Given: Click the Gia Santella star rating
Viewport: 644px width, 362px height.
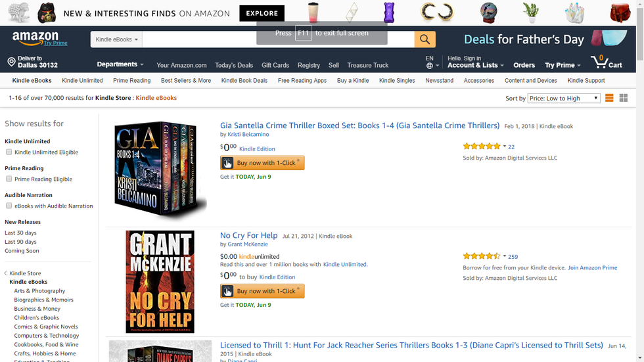Looking at the screenshot, I should tap(482, 147).
